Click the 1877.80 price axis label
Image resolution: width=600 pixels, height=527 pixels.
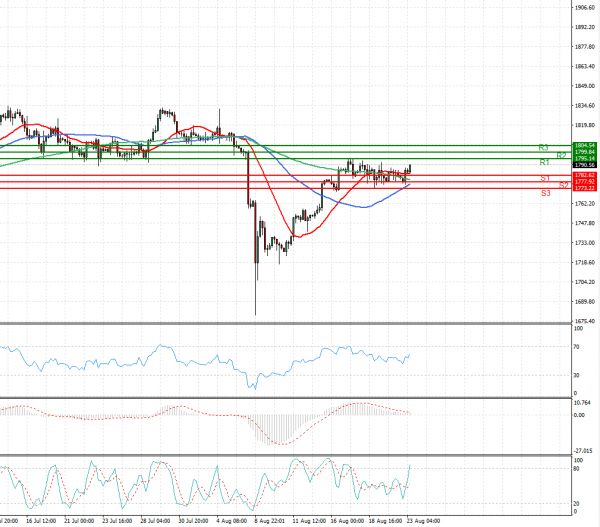click(x=585, y=47)
